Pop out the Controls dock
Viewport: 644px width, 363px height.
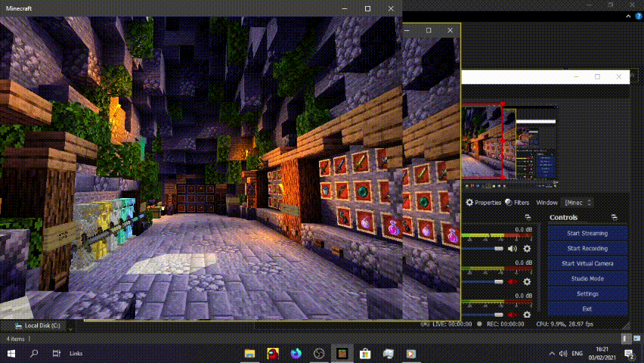pos(614,218)
